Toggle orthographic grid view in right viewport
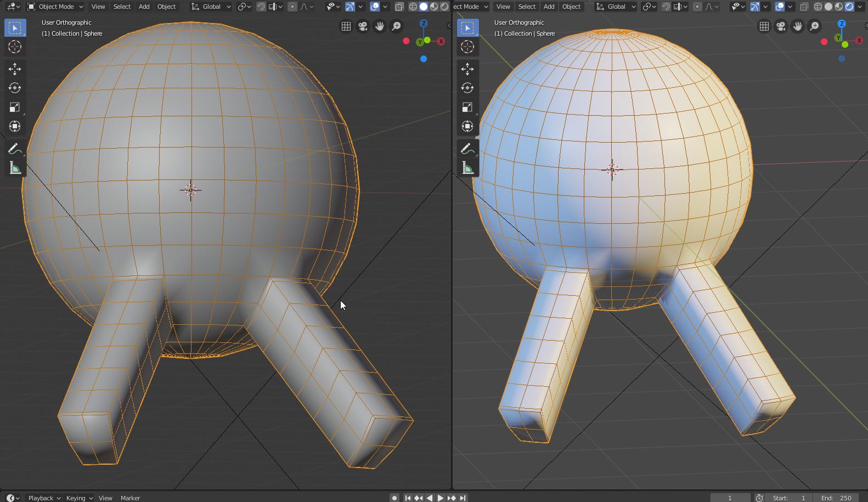The image size is (868, 502). (764, 26)
